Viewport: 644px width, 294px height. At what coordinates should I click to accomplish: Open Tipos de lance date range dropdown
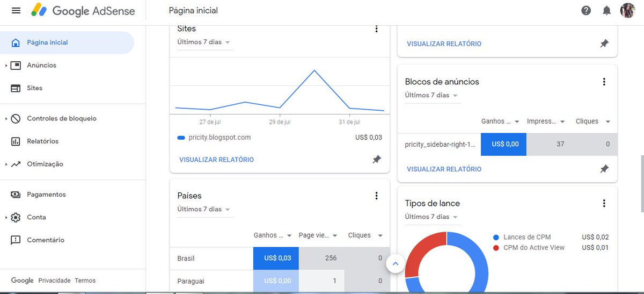click(432, 217)
